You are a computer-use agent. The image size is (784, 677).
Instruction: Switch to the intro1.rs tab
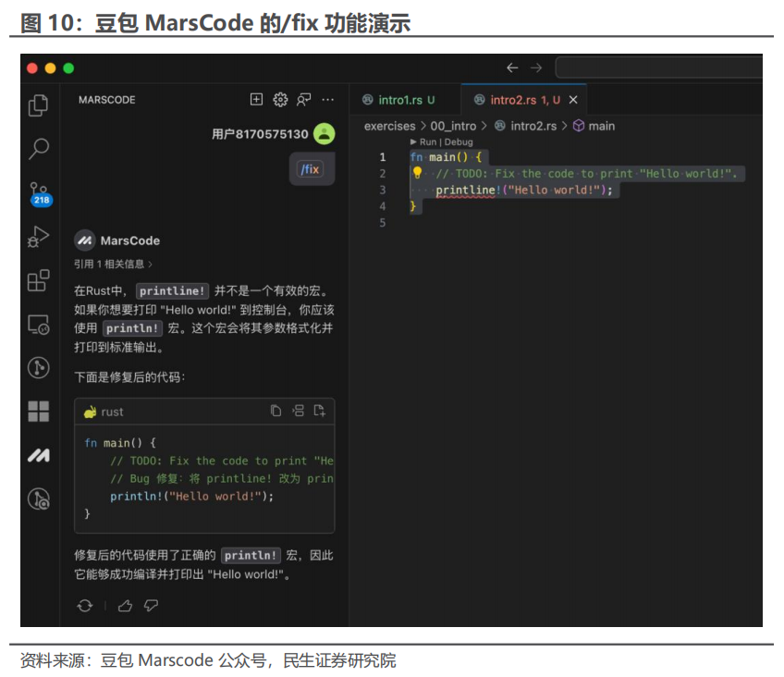click(x=406, y=100)
